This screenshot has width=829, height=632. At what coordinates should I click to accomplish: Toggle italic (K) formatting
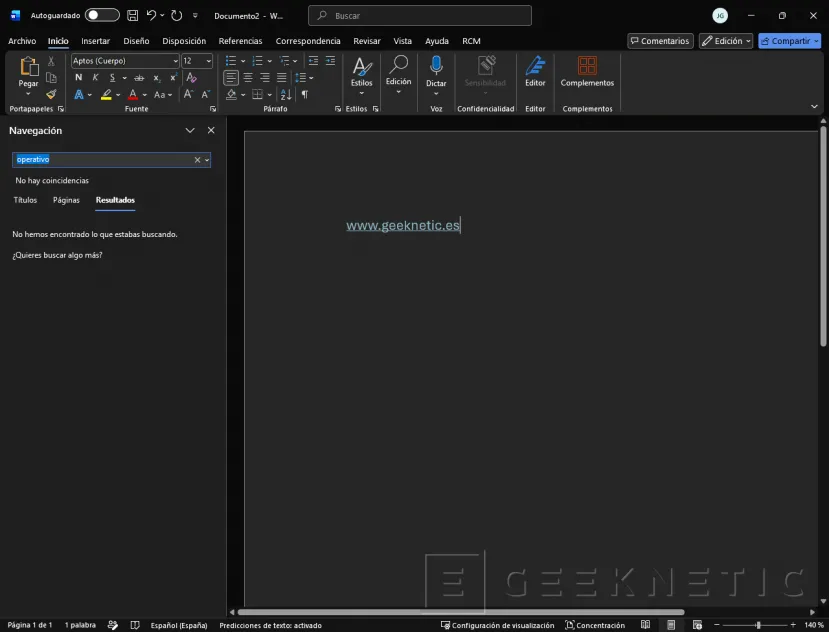click(x=95, y=78)
